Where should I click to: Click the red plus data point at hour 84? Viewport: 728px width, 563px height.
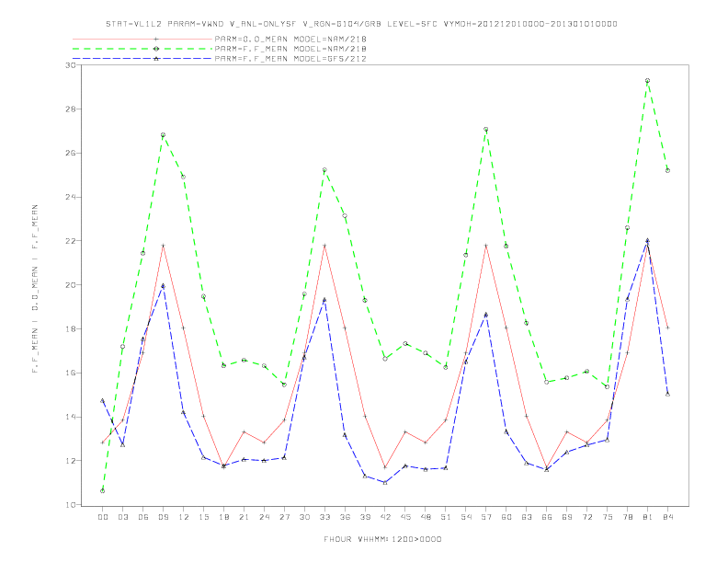[x=667, y=327]
